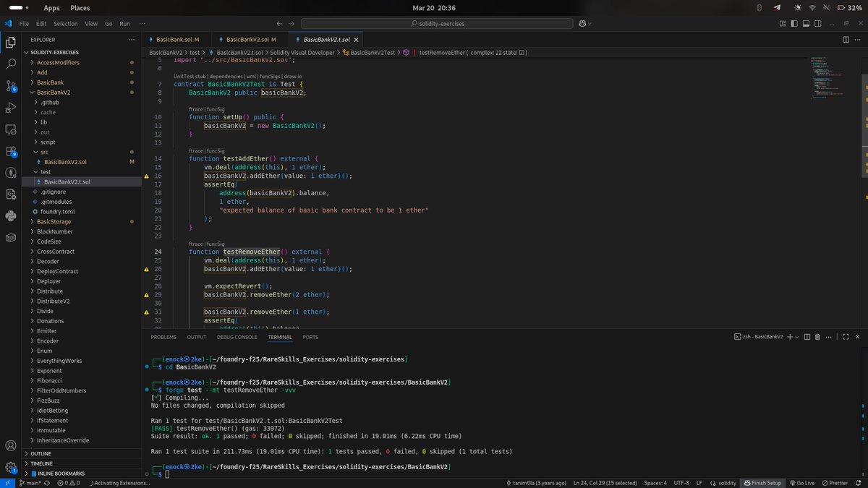Switch to the PROBLEMS panel tab
This screenshot has height=488, width=868.
163,337
